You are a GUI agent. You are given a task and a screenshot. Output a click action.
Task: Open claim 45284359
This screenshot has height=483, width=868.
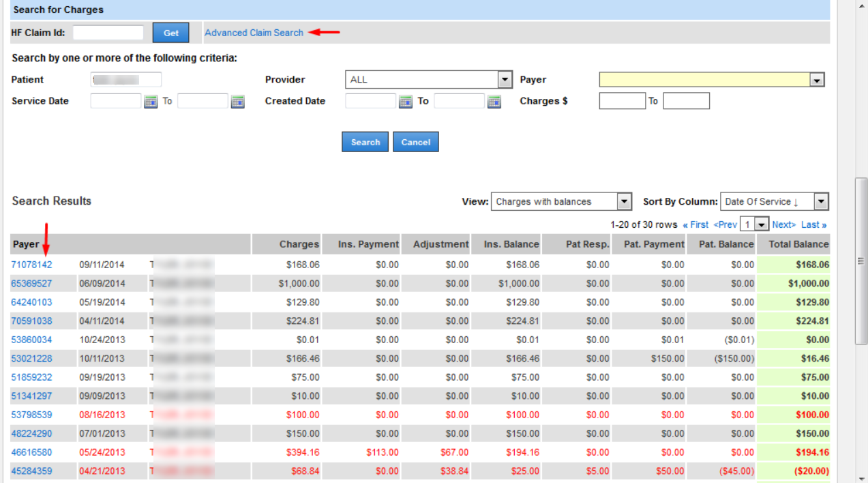point(31,471)
